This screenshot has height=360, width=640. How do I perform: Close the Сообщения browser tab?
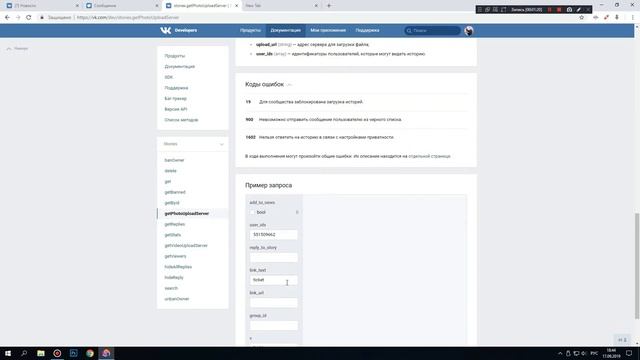tap(157, 6)
